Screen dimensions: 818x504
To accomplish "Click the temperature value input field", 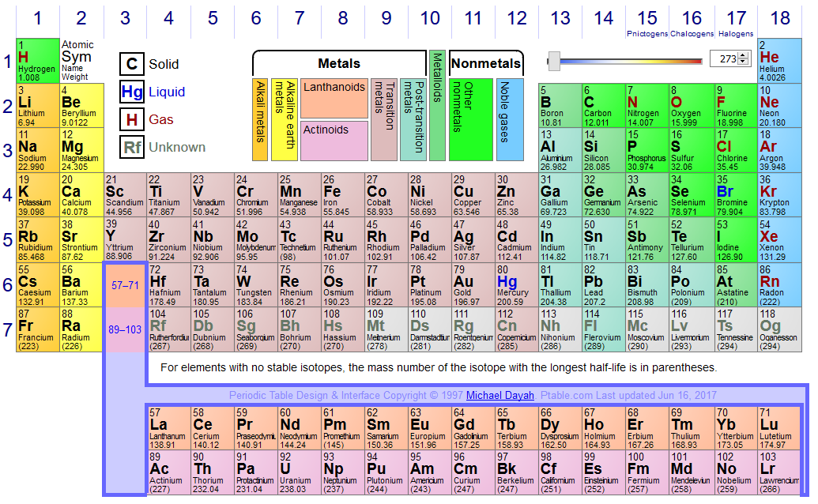I will tap(723, 59).
